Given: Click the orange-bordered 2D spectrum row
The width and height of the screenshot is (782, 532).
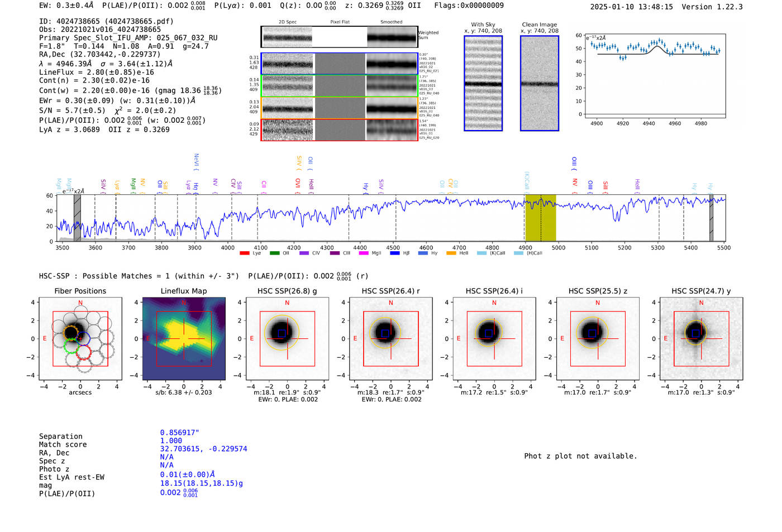Looking at the screenshot, I should tap(339, 108).
